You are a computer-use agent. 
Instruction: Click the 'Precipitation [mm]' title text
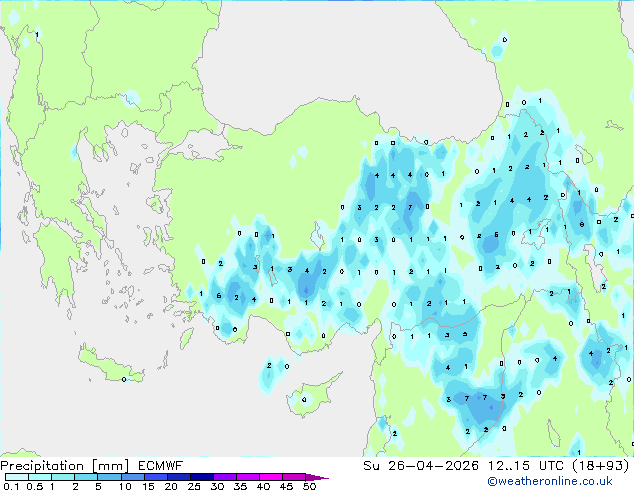click(x=65, y=466)
